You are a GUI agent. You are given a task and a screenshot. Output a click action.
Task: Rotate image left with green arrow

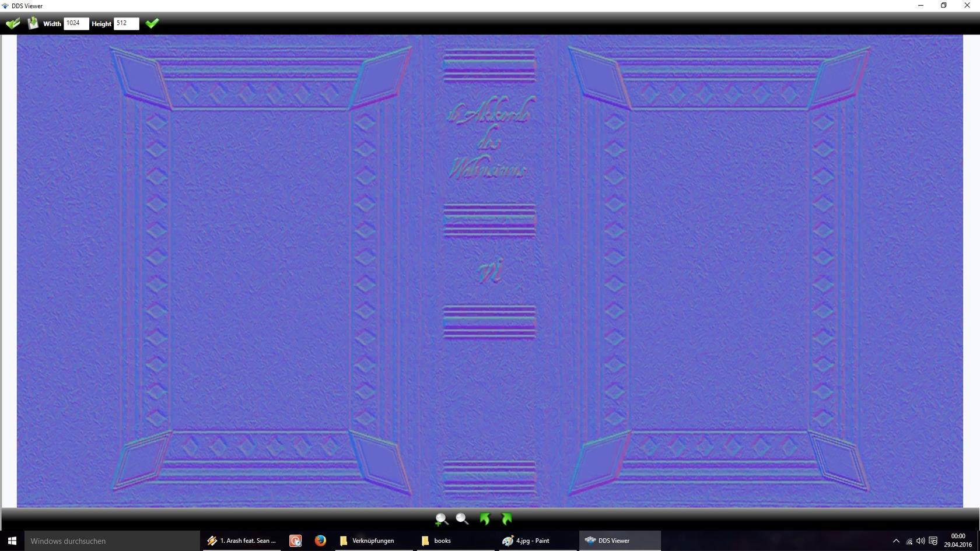(x=485, y=519)
